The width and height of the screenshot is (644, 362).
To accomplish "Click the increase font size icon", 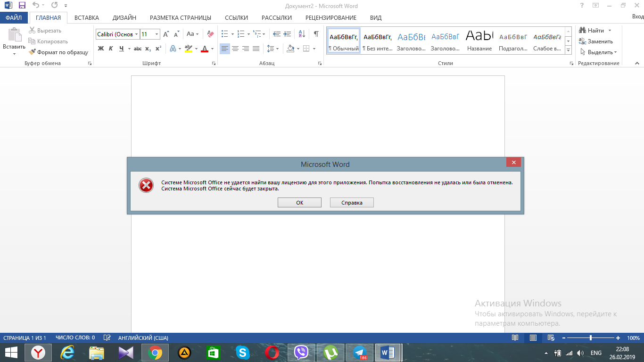I will 166,34.
